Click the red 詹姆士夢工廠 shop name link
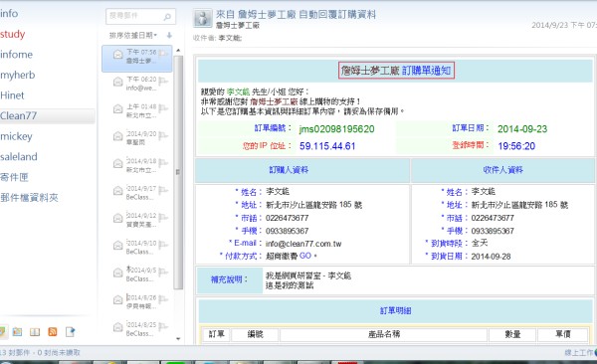This screenshot has height=364, width=597. (274, 101)
